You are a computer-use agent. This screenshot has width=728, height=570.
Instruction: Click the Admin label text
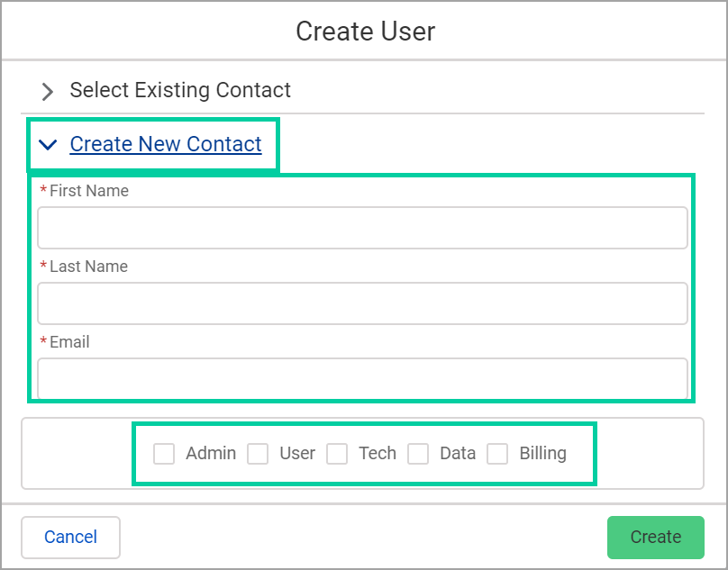click(x=211, y=454)
